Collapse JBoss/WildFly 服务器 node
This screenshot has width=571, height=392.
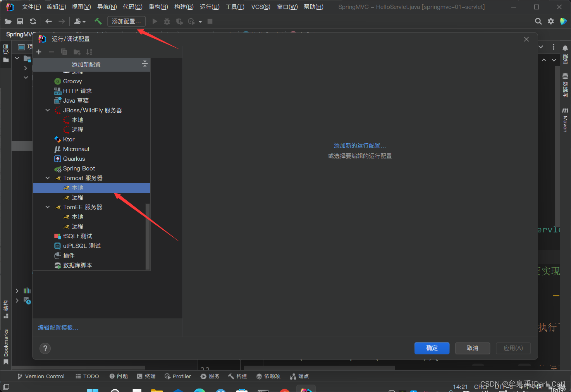(48, 110)
